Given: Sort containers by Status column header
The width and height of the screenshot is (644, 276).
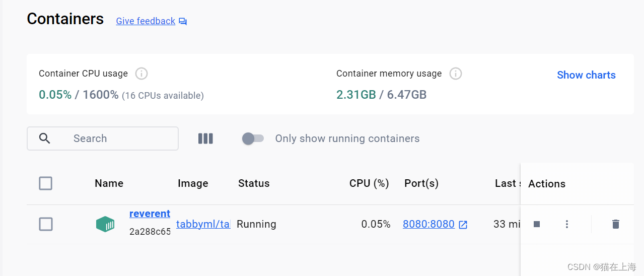Looking at the screenshot, I should (x=254, y=183).
